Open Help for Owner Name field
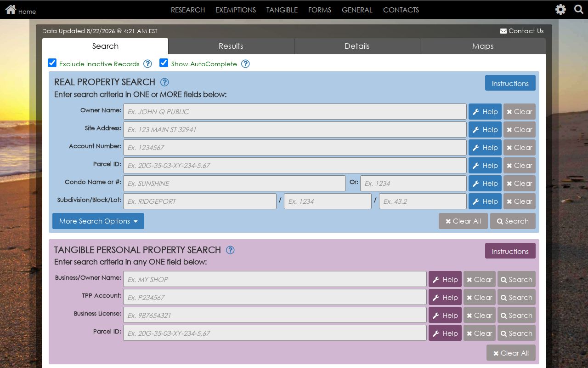The image size is (588, 368). (x=485, y=111)
